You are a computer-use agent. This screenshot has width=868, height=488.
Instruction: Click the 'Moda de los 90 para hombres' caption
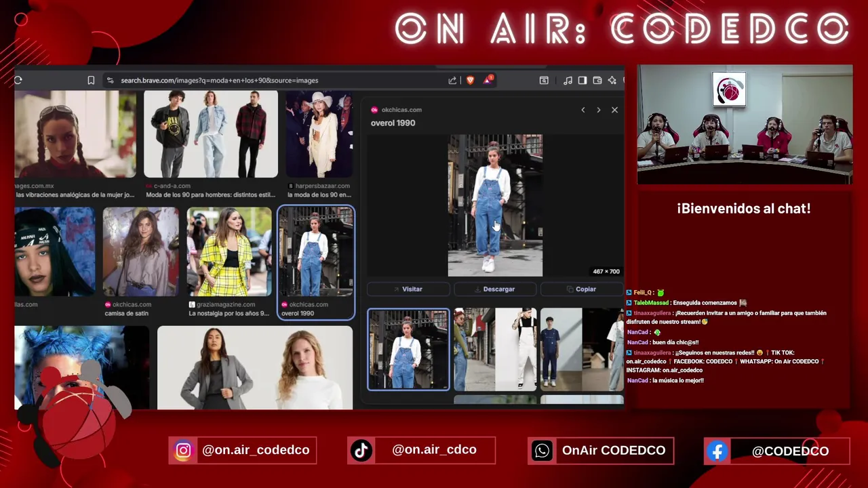point(210,195)
